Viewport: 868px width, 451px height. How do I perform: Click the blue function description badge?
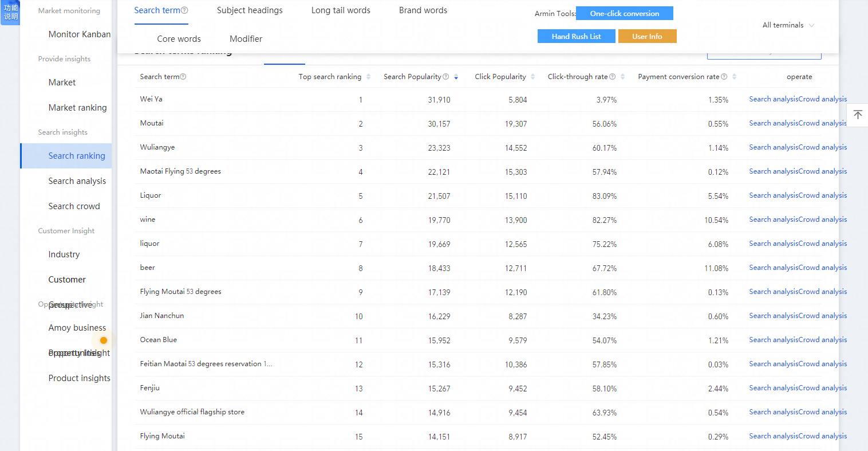click(x=10, y=12)
